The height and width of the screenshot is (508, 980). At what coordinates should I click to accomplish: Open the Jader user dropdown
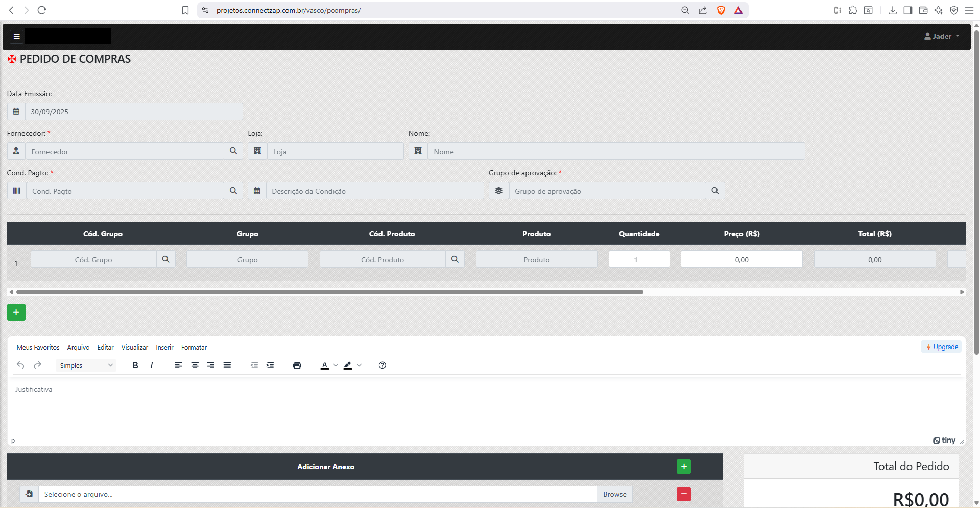pyautogui.click(x=942, y=36)
